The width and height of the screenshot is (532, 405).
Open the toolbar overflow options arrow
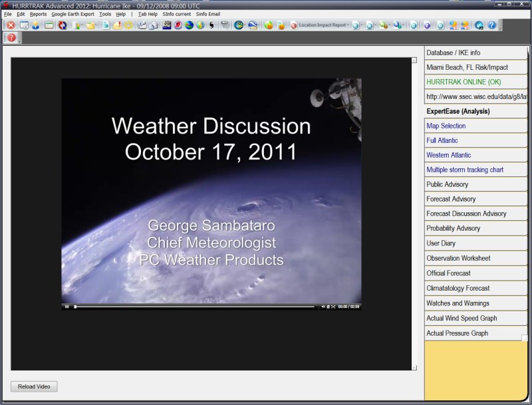click(500, 29)
